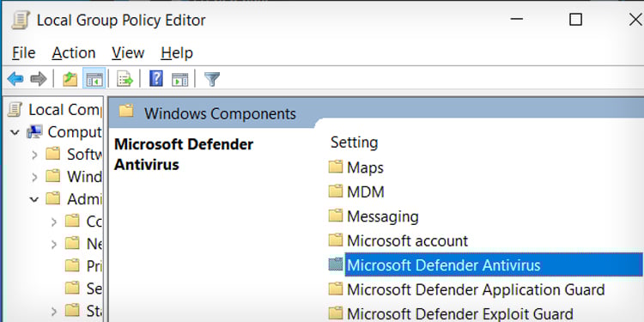
Task: Click the Filter funnel icon
Action: tap(212, 78)
